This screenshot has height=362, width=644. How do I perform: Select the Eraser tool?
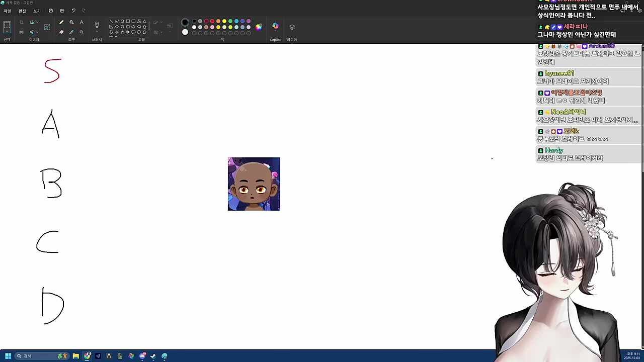(x=61, y=32)
